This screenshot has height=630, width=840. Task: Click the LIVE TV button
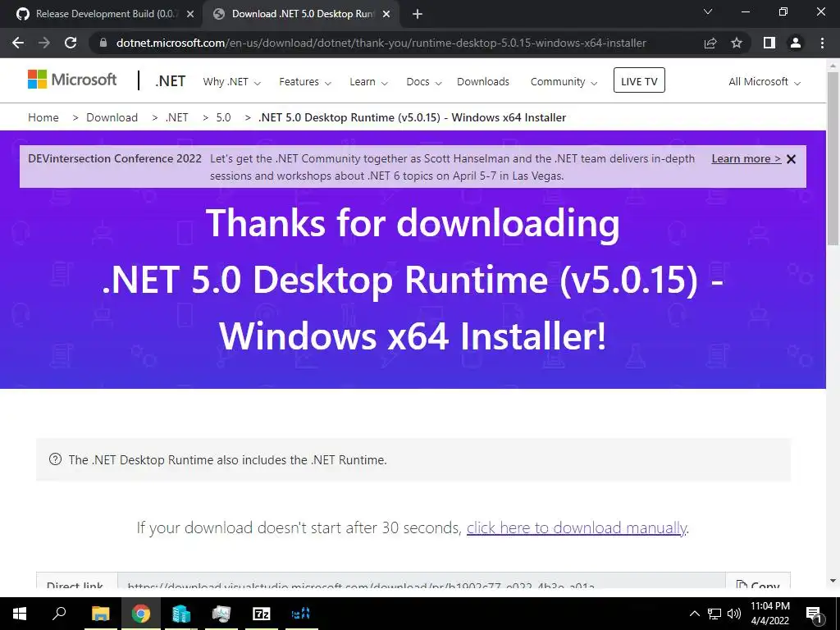[x=639, y=80]
